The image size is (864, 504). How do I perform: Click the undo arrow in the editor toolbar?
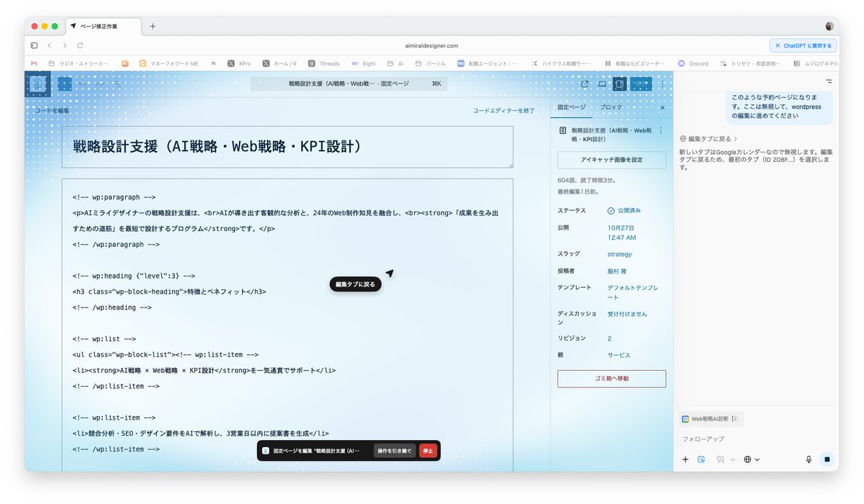(82, 84)
